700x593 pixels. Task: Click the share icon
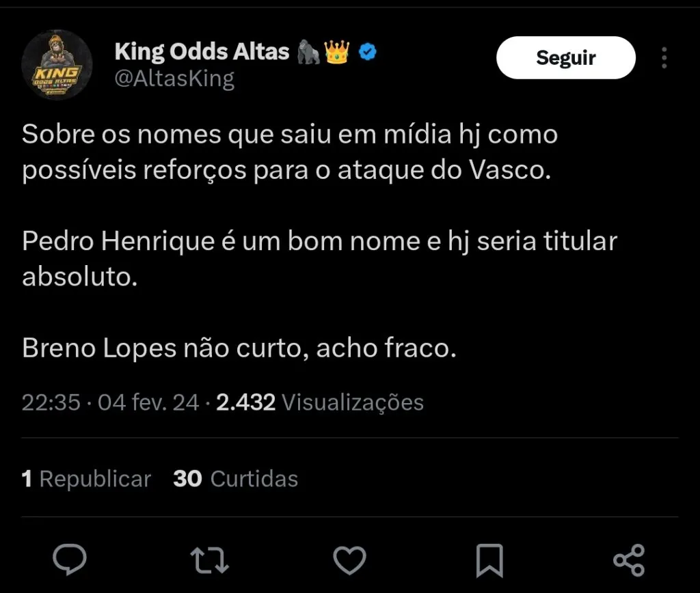click(x=629, y=560)
